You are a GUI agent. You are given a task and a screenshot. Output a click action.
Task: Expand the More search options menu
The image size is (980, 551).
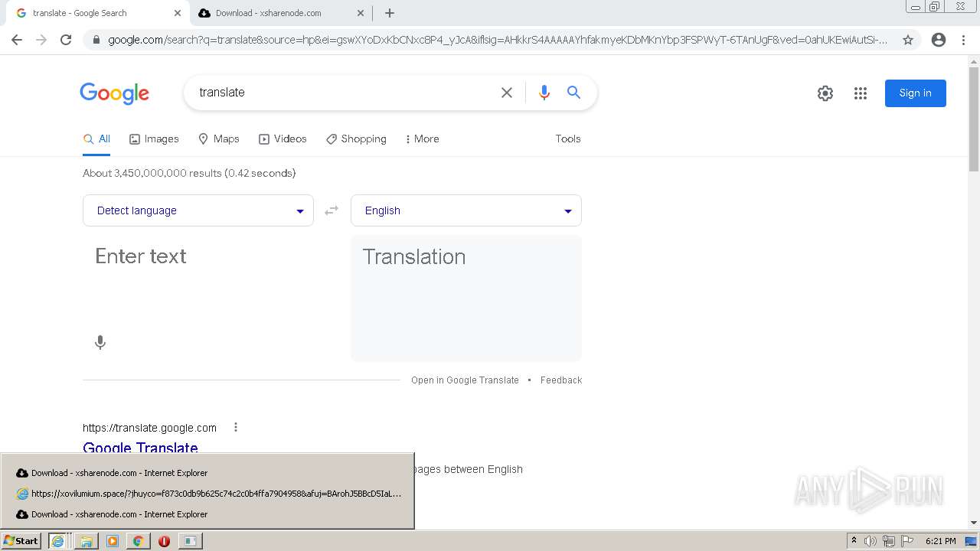(x=422, y=139)
